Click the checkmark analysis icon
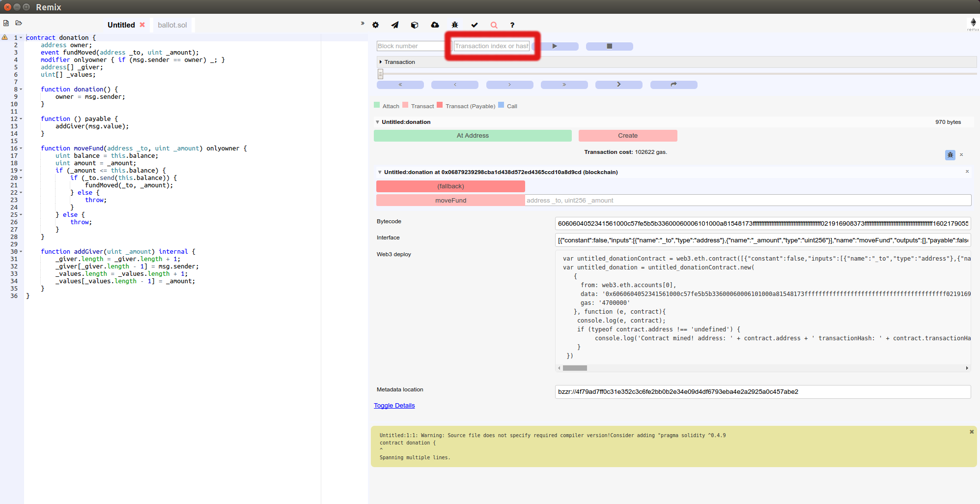Screen dimensions: 980x504 pos(475,25)
